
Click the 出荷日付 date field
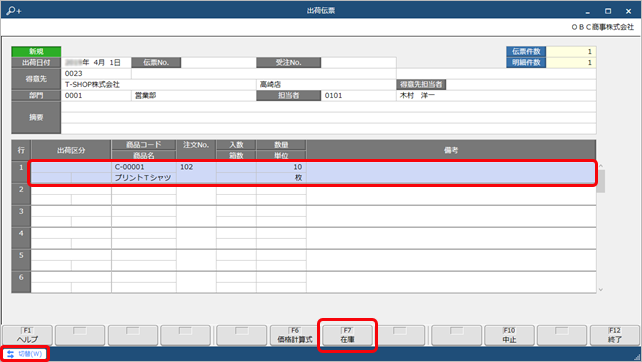click(x=96, y=63)
